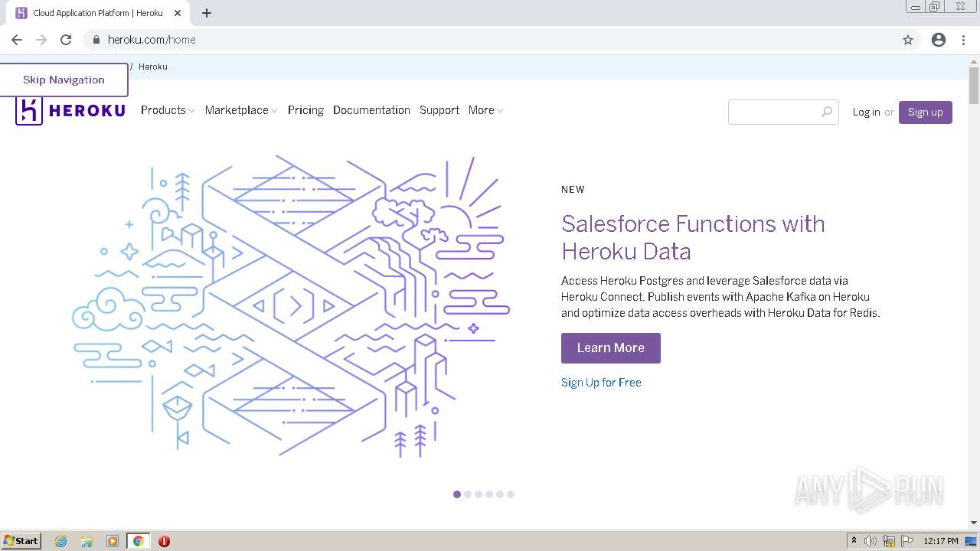Bookmark this page with the star icon
Screen dimensions: 980x551
(x=908, y=40)
